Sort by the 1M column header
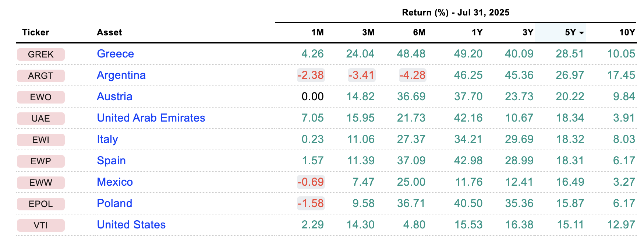Viewport: 644px width, 238px height. pos(317,32)
